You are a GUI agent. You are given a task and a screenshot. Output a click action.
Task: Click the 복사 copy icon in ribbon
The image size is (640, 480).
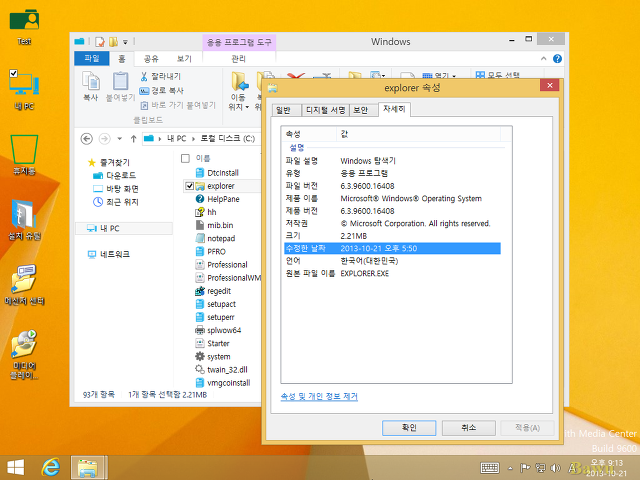click(x=91, y=86)
